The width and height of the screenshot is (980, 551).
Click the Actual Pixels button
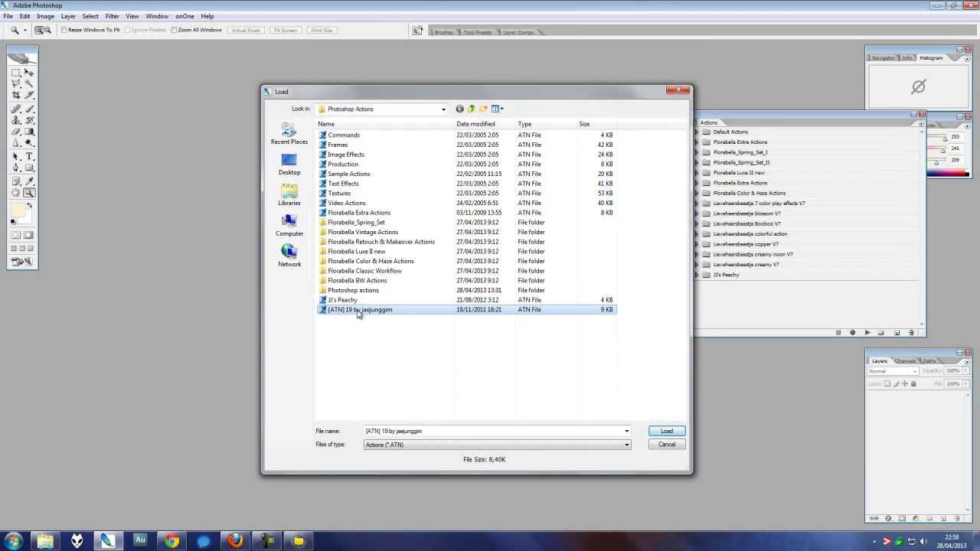[246, 30]
